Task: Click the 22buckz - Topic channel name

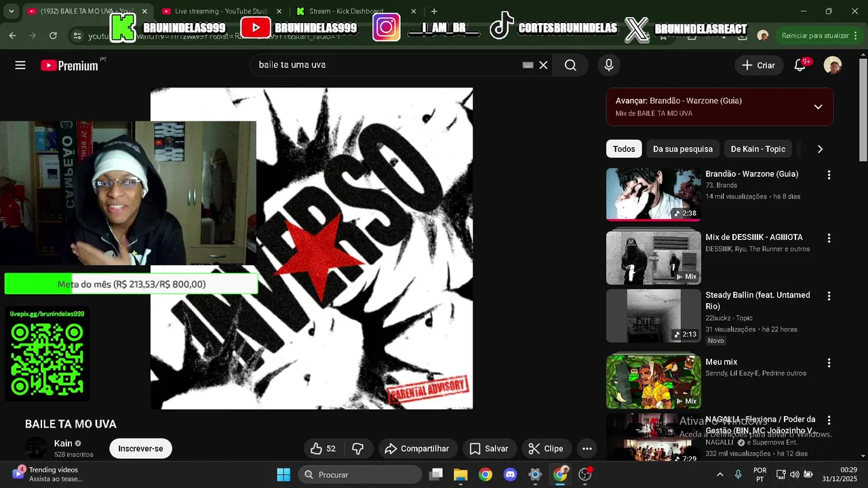Action: (x=729, y=318)
